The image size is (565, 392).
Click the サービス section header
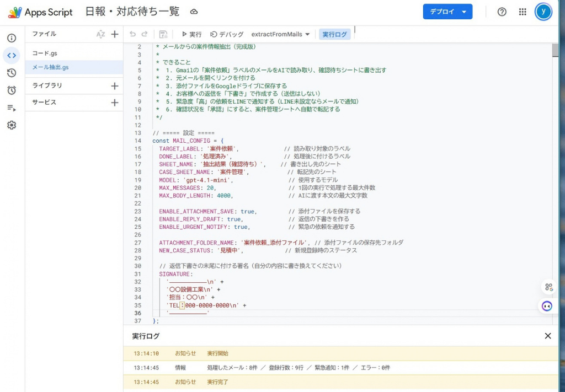coord(44,103)
